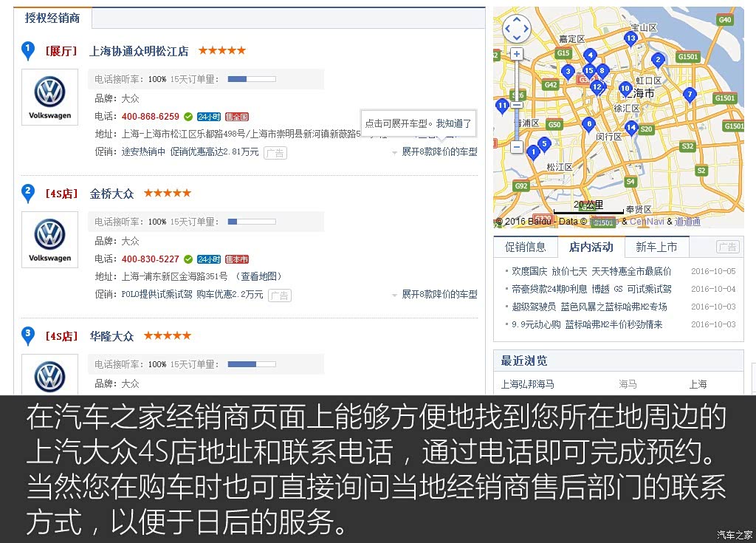Expand 8款降价车型 for 上海协通众明松江店
This screenshot has width=756, height=543.
click(435, 151)
